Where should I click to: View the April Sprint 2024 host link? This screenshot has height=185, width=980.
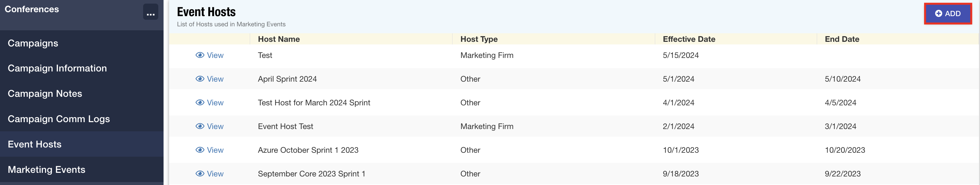point(210,79)
